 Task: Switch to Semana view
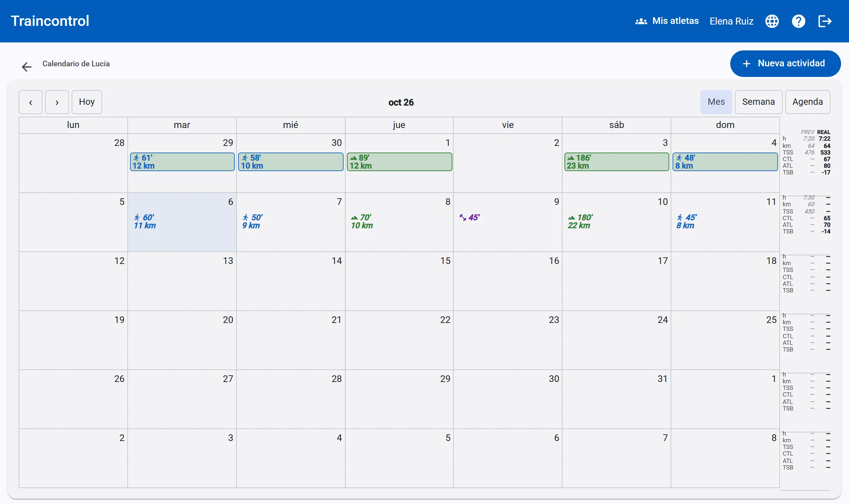point(758,102)
